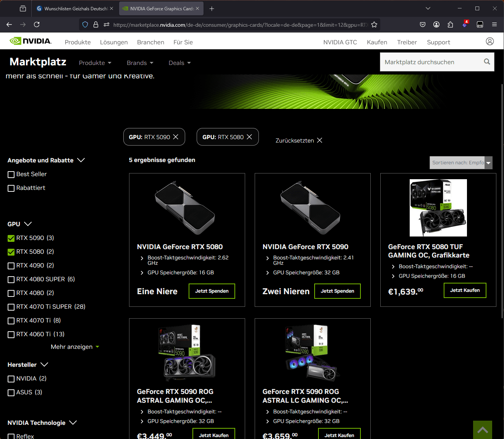Remove the GPU: RTX 5090 filter chip

tap(176, 137)
